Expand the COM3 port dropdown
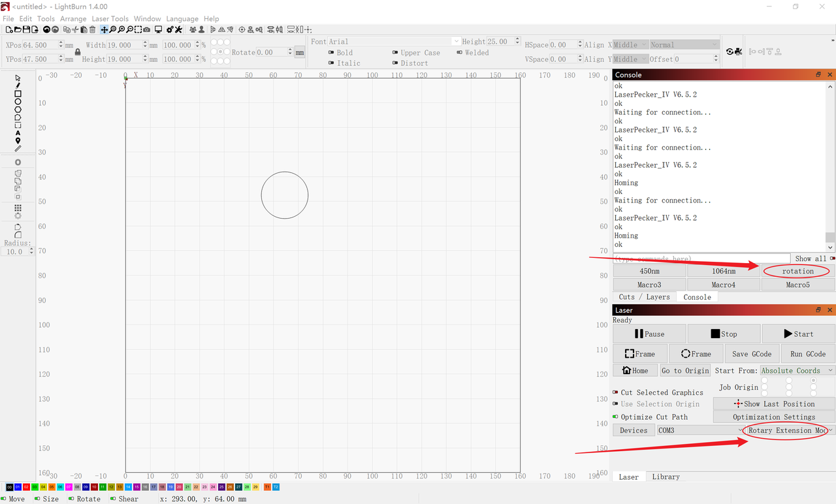Screen dimensions: 836x504 point(701,431)
